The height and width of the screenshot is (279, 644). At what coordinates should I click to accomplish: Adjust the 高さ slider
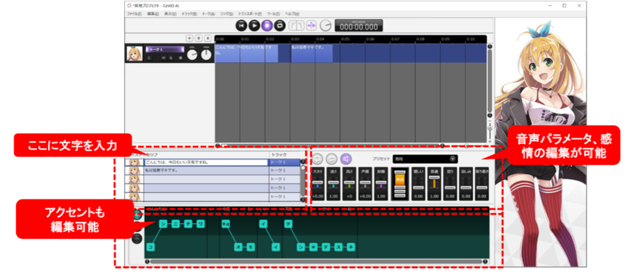349,183
